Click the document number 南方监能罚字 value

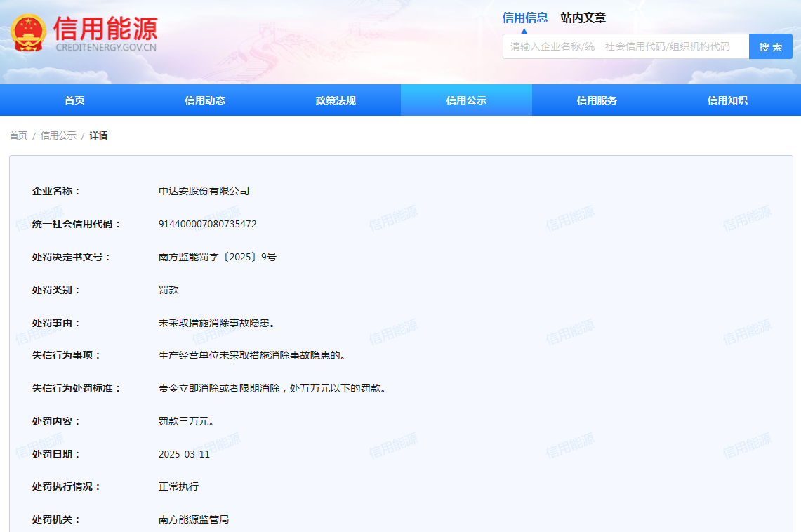pyautogui.click(x=217, y=257)
